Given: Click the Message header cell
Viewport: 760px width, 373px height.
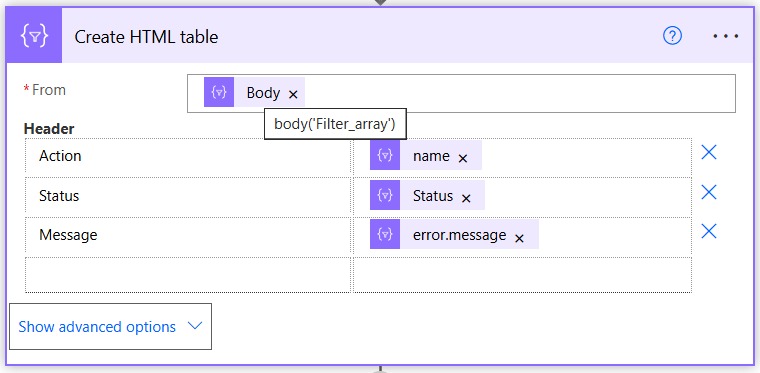Looking at the screenshot, I should pos(188,235).
